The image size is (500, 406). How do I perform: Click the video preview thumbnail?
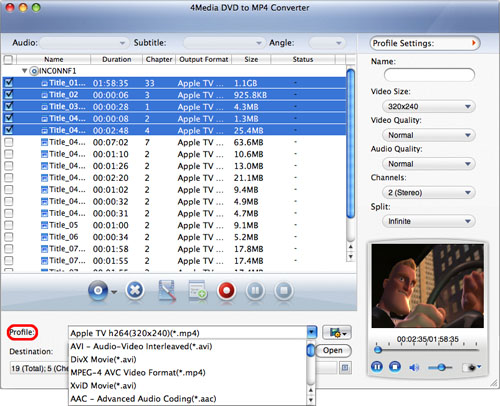pos(428,286)
